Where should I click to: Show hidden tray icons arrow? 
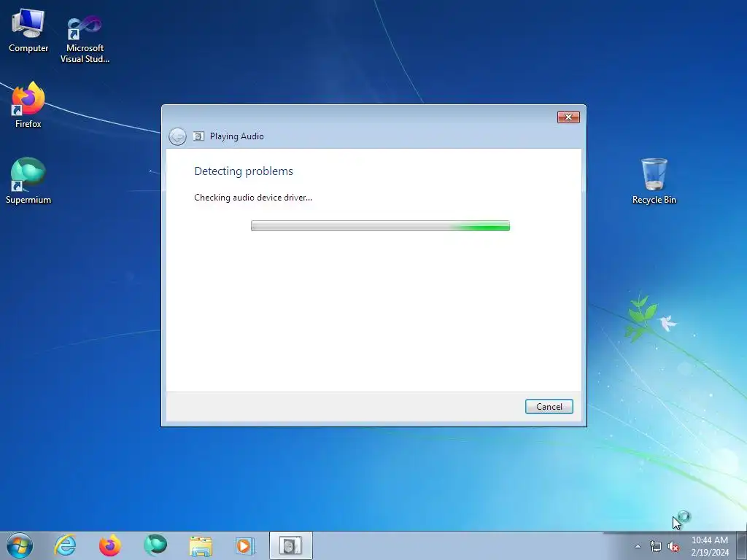point(638,546)
